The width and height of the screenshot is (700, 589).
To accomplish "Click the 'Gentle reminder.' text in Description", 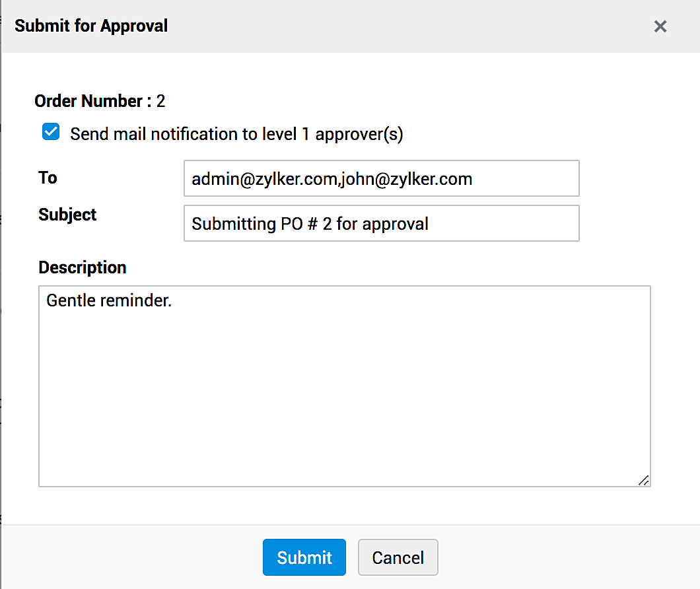I will [x=109, y=300].
